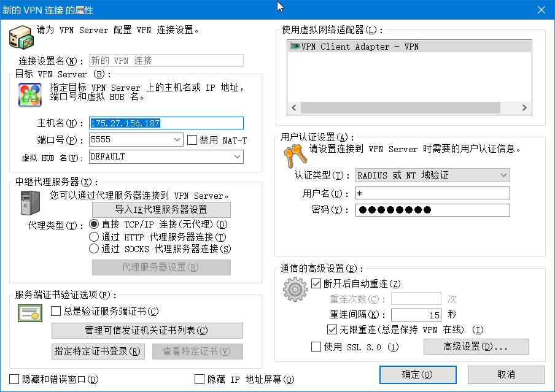Select 通过 HTTP 代理服务器连接 option
Screen dimensions: 555x392
tap(94, 237)
